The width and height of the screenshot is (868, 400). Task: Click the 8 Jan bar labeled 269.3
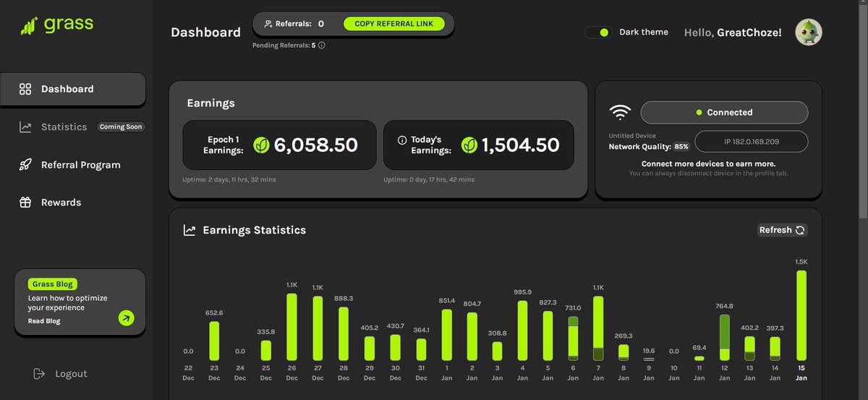coord(624,353)
